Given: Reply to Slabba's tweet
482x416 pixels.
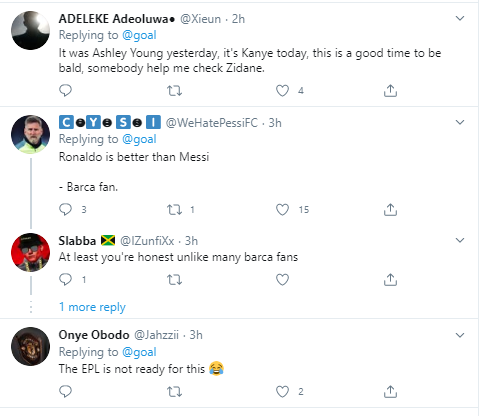Looking at the screenshot, I should click(x=65, y=279).
